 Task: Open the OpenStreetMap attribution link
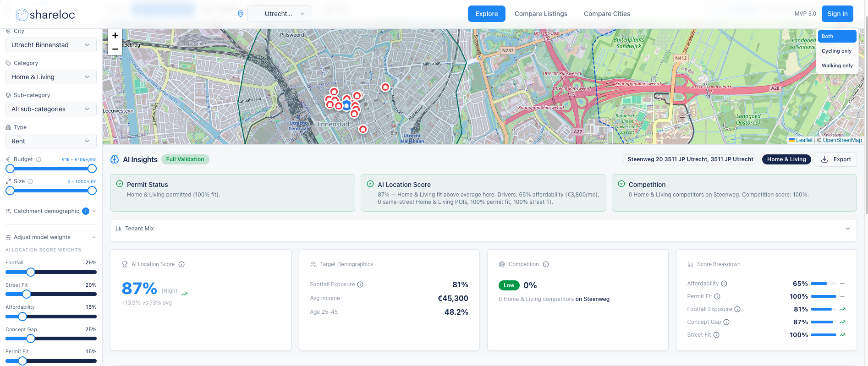[x=842, y=140]
